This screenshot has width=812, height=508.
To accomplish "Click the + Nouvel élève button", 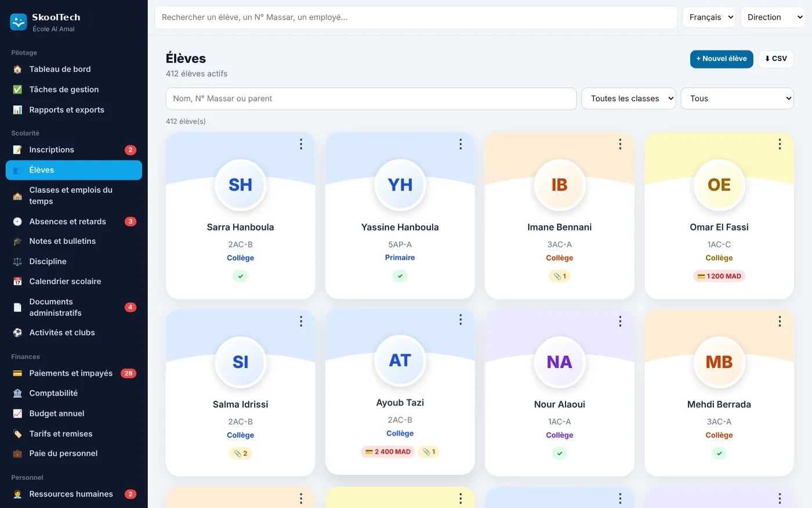I will pyautogui.click(x=722, y=59).
